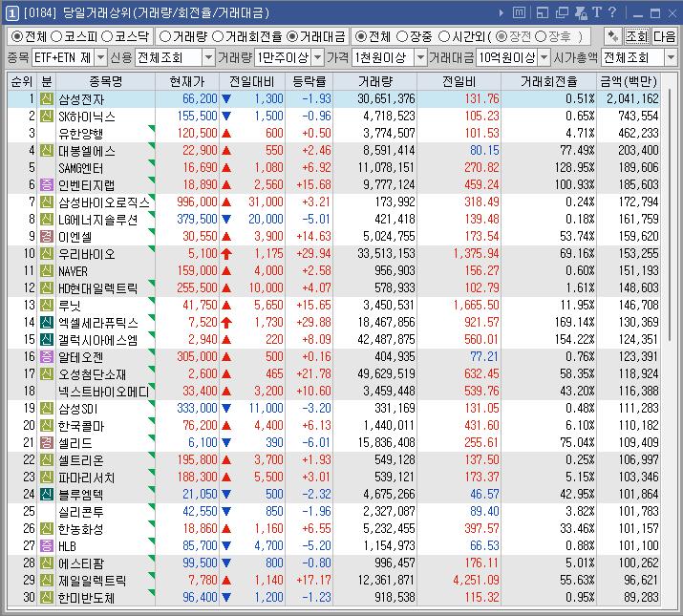Click the 신 badge in the NAVER row
This screenshot has width=683, height=616.
point(47,270)
